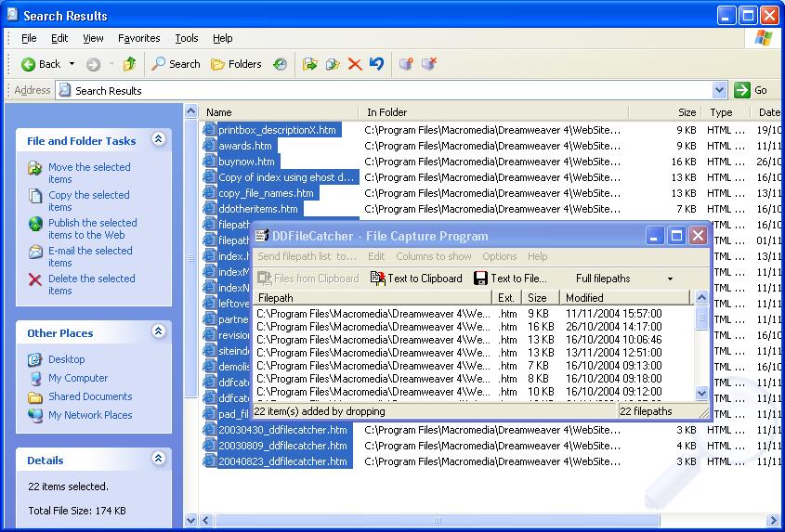Click the Text to Clipboard button in DDFileCatcher
Image resolution: width=785 pixels, height=532 pixels.
click(x=416, y=279)
